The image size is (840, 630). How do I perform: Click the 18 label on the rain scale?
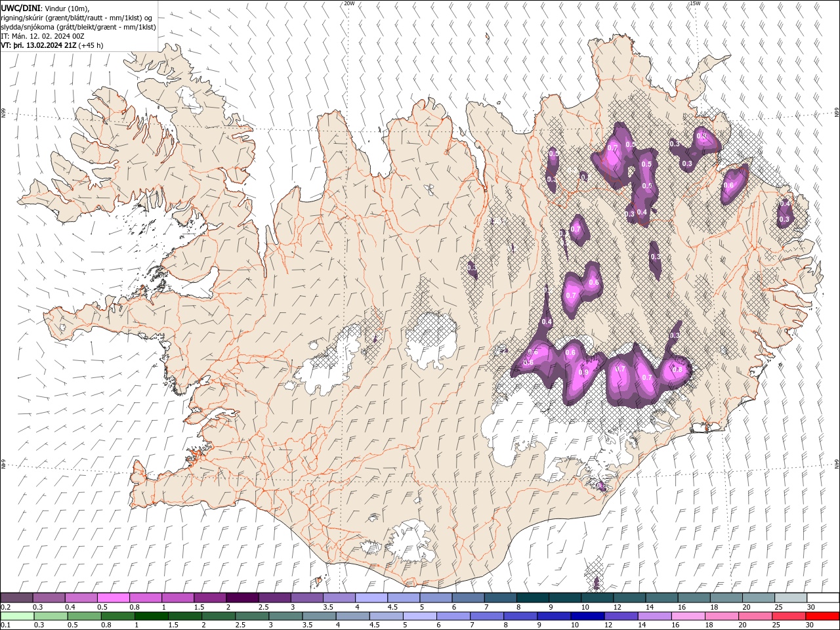[x=711, y=625]
